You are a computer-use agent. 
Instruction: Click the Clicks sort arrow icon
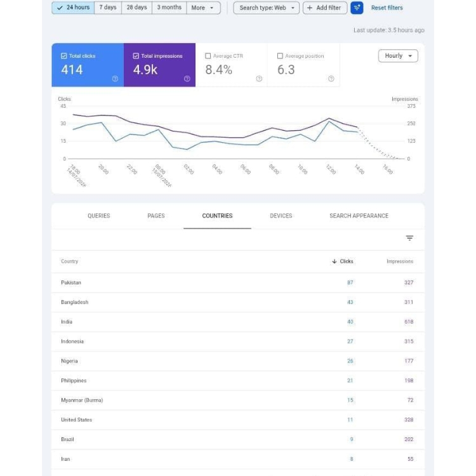(334, 261)
